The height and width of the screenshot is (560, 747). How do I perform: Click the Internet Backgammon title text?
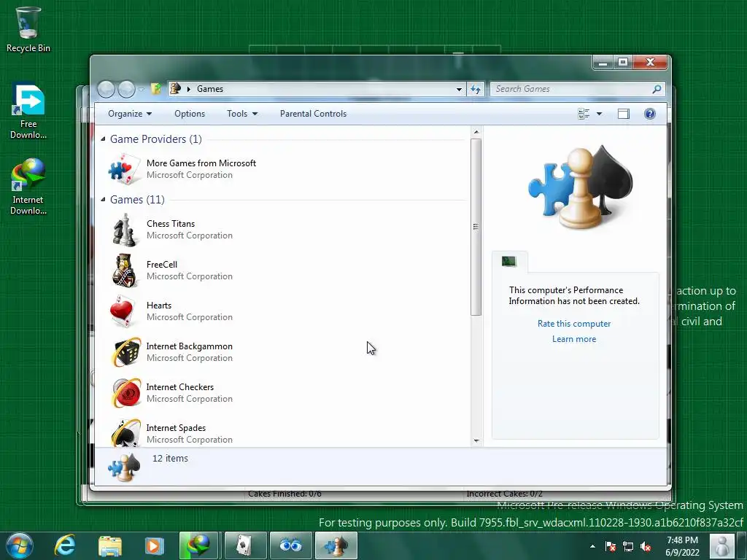click(x=189, y=346)
